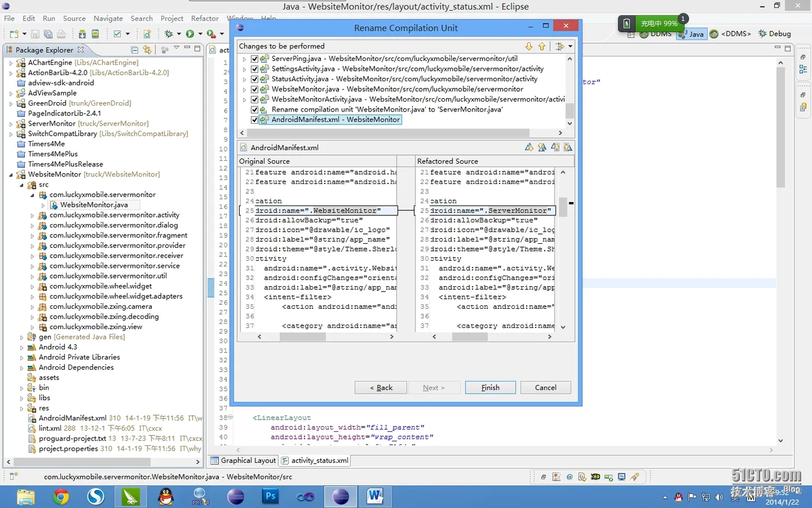Click the green Run toolbar icon
Viewport: 812px width, 508px height.
pyautogui.click(x=190, y=34)
